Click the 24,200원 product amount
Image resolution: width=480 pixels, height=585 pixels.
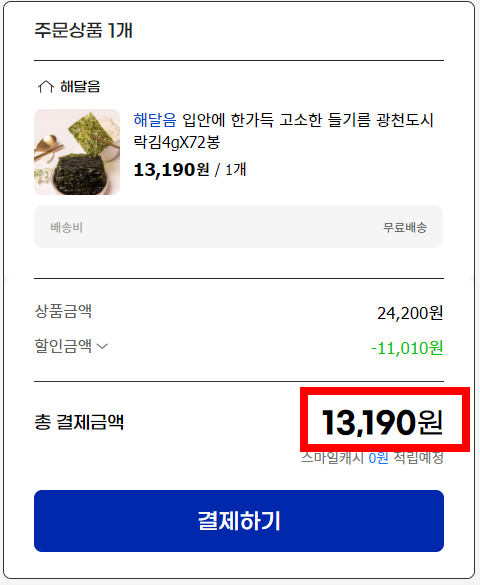coord(410,313)
